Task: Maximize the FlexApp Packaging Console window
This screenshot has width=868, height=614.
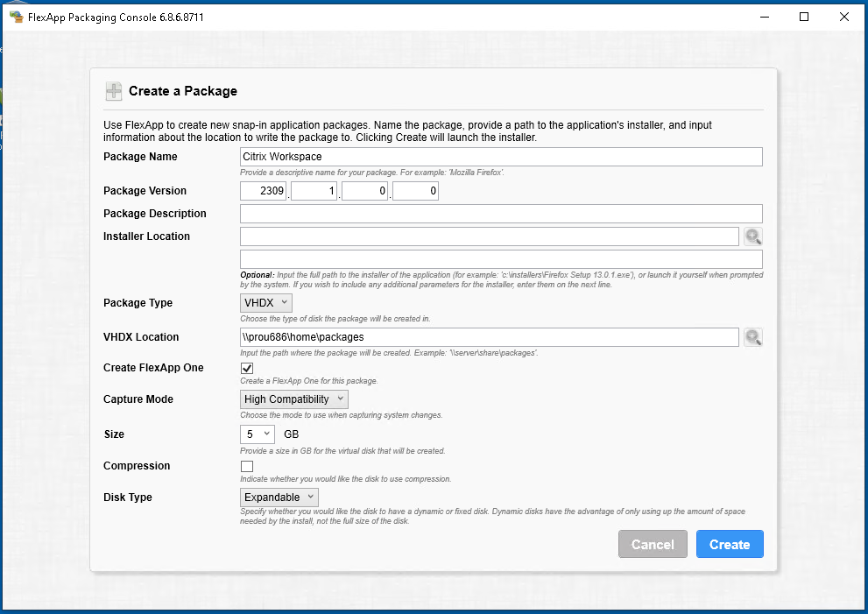Action: pyautogui.click(x=804, y=17)
